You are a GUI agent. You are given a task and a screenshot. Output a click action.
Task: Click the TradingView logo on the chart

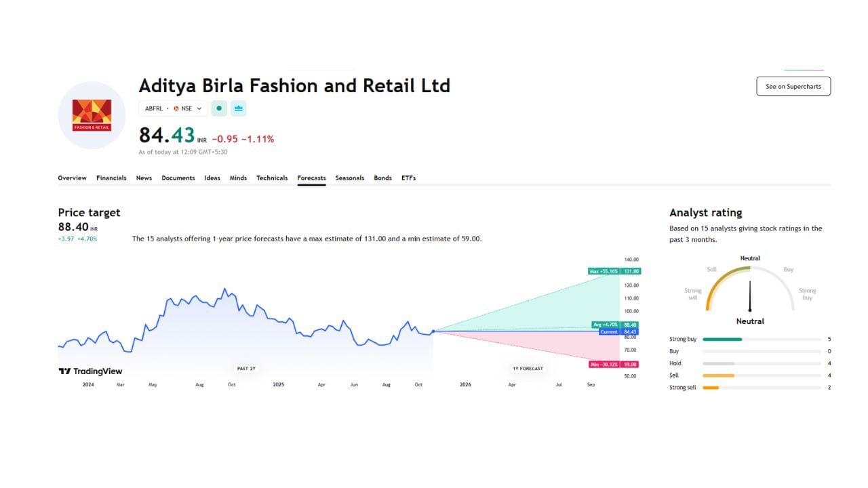click(89, 371)
